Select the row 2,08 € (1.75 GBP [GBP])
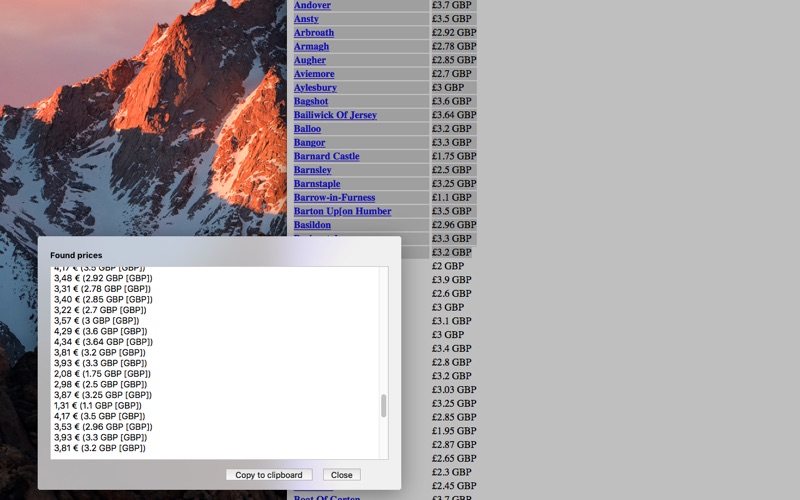Screen dimensions: 800x500 (102, 374)
